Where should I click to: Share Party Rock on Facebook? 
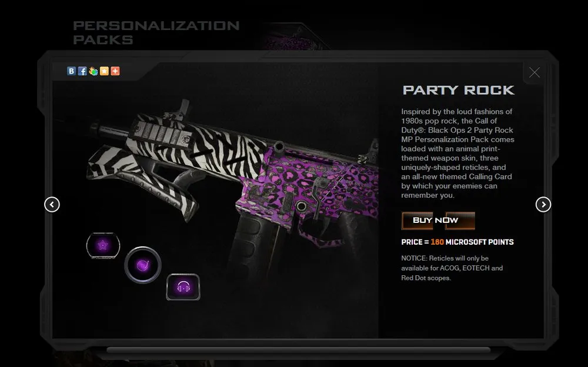tap(82, 71)
